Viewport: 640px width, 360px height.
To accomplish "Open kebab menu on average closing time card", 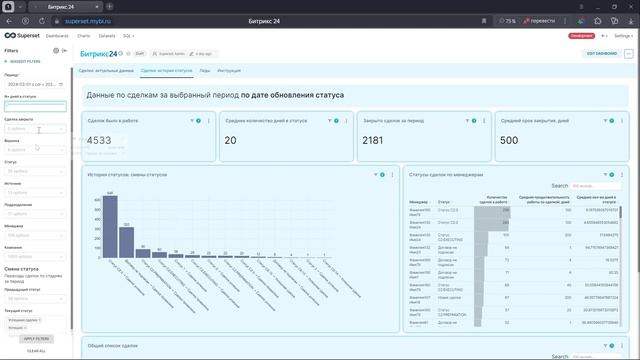I will pos(622,121).
